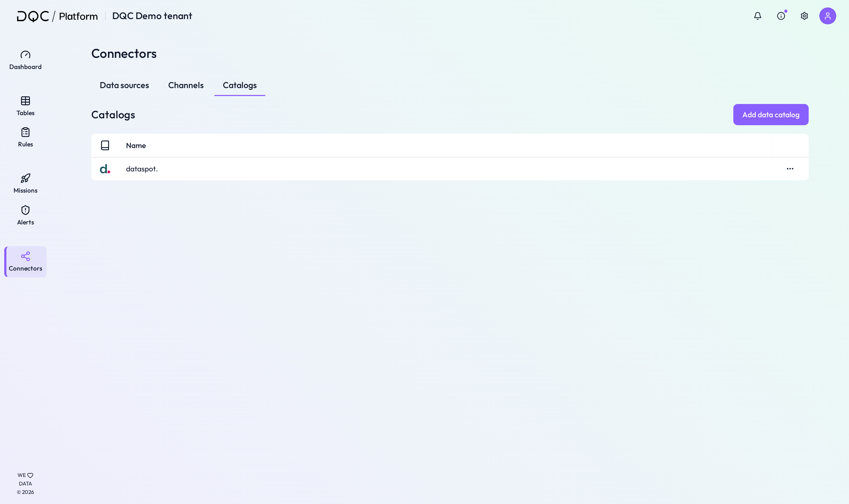Image resolution: width=849 pixels, height=504 pixels.
Task: Open the user profile avatar
Action: tap(828, 16)
